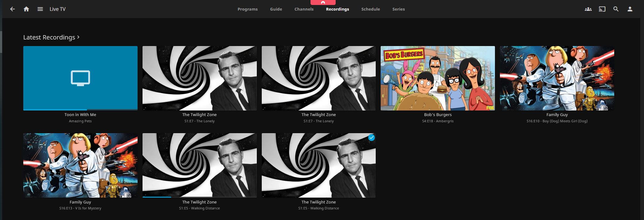Open the user profile icon
Image resolution: width=644 pixels, height=220 pixels.
click(630, 9)
